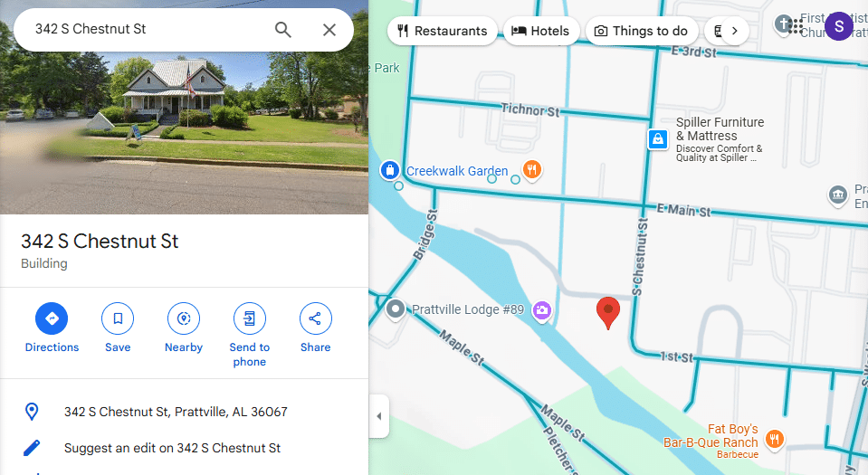
Task: Click Suggest an edit on 342 S Chestnut St
Action: coord(172,448)
